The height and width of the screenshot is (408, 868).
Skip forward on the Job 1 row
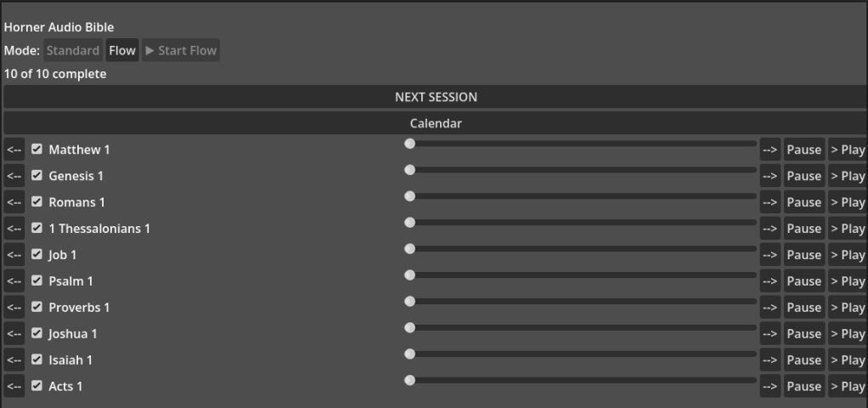coord(770,255)
